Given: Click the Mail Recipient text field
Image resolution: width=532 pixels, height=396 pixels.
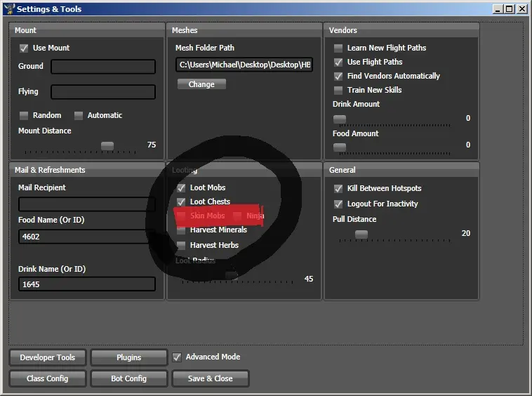Looking at the screenshot, I should pyautogui.click(x=87, y=204).
